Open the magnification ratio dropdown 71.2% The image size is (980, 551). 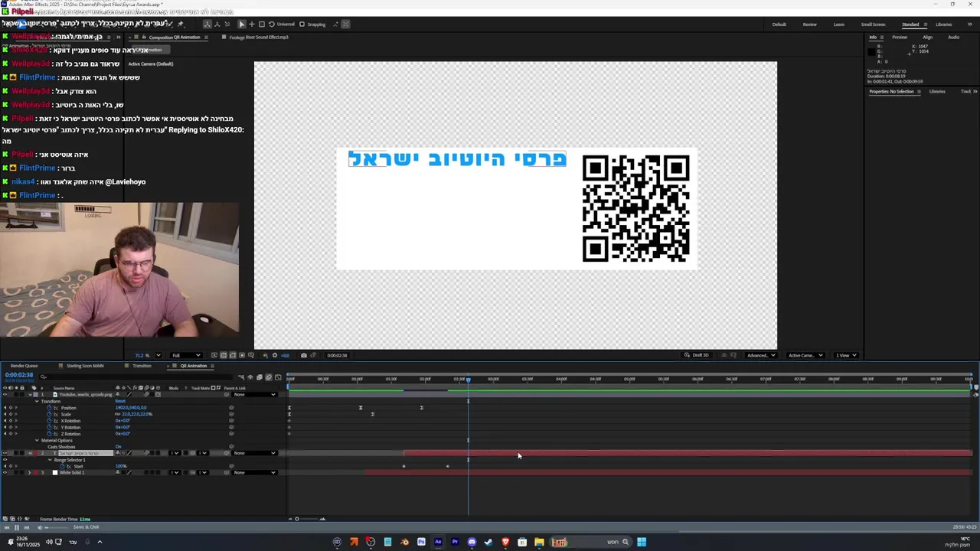coord(148,355)
